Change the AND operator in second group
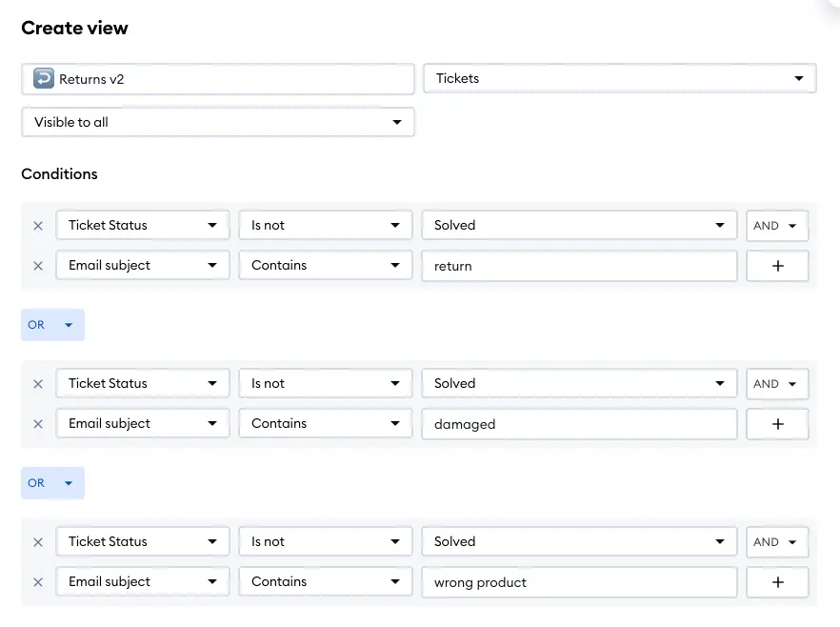 coord(777,384)
